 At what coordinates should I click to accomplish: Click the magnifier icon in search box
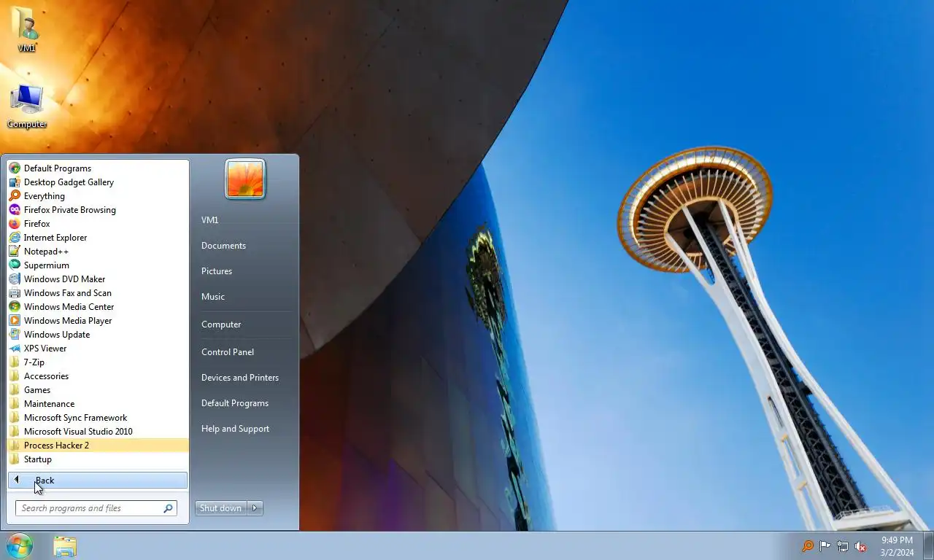(168, 508)
